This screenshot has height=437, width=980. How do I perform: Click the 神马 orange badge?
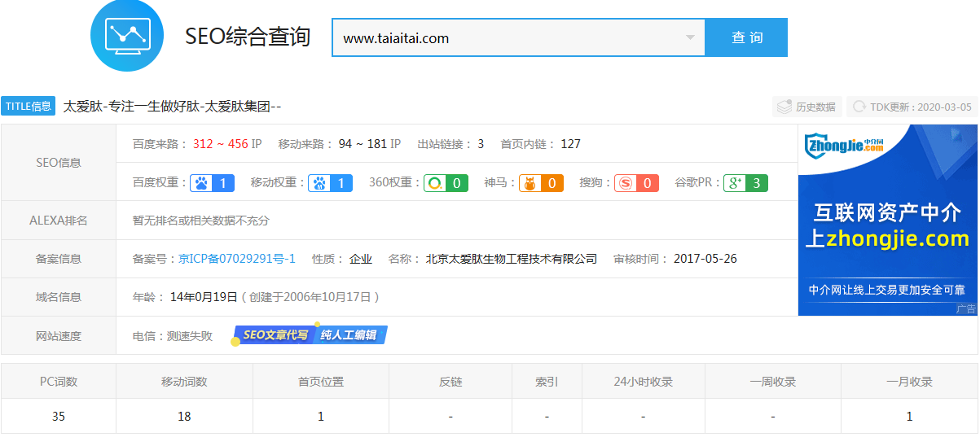click(542, 183)
